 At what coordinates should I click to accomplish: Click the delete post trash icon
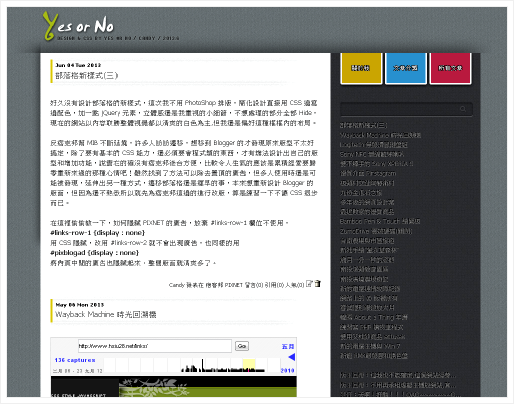[x=318, y=283]
